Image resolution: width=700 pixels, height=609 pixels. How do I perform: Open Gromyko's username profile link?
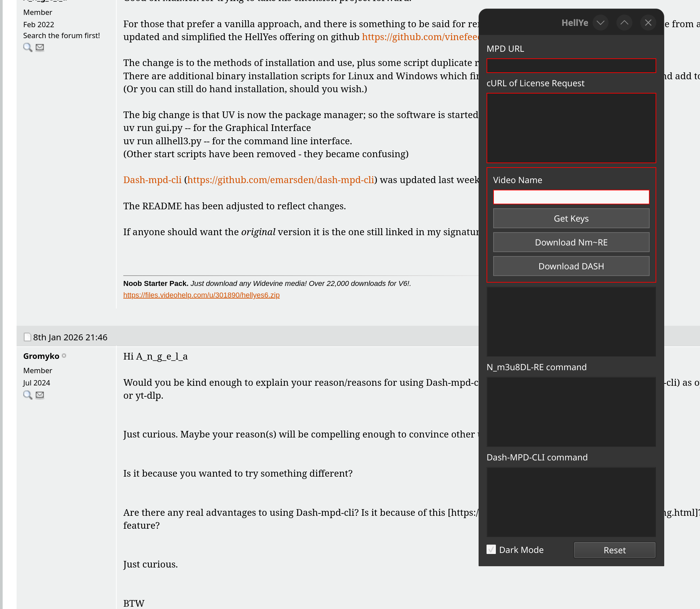point(41,356)
